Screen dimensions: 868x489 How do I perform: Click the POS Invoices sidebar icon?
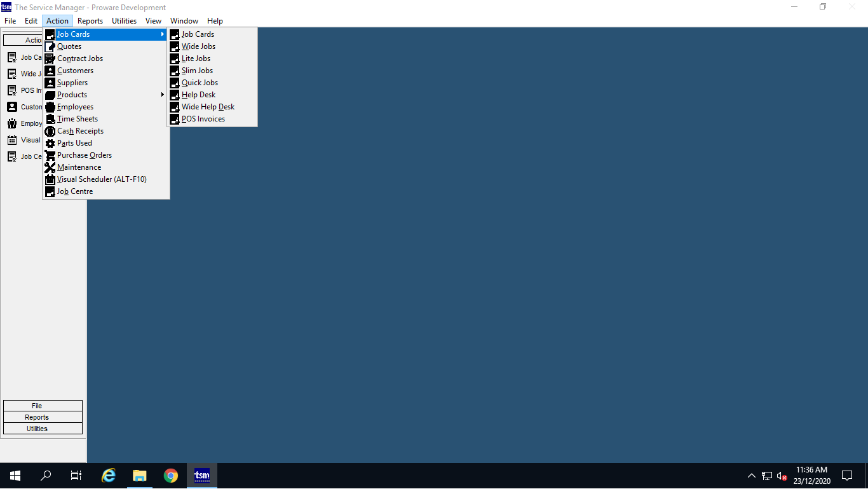tap(11, 90)
